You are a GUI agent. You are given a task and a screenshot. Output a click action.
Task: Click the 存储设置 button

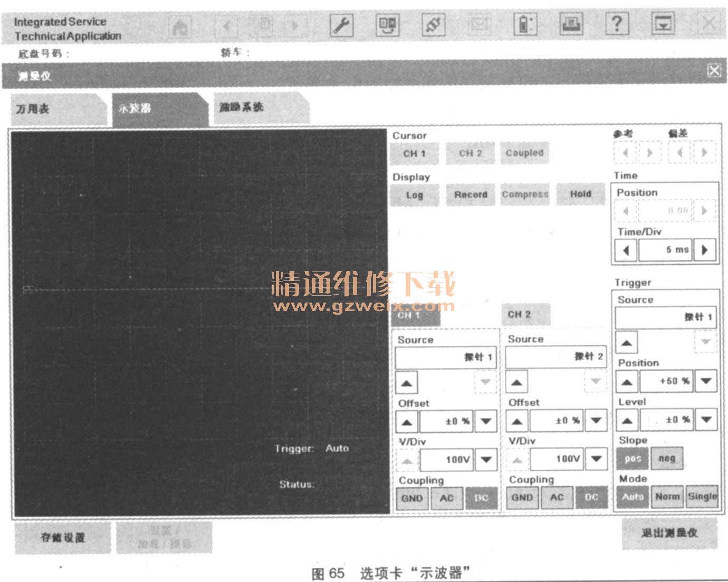pos(63,538)
